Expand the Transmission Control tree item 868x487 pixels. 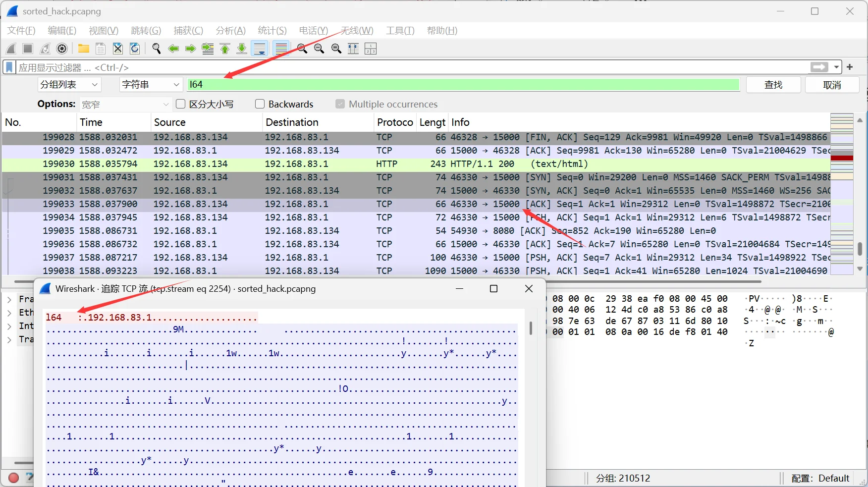(x=9, y=339)
